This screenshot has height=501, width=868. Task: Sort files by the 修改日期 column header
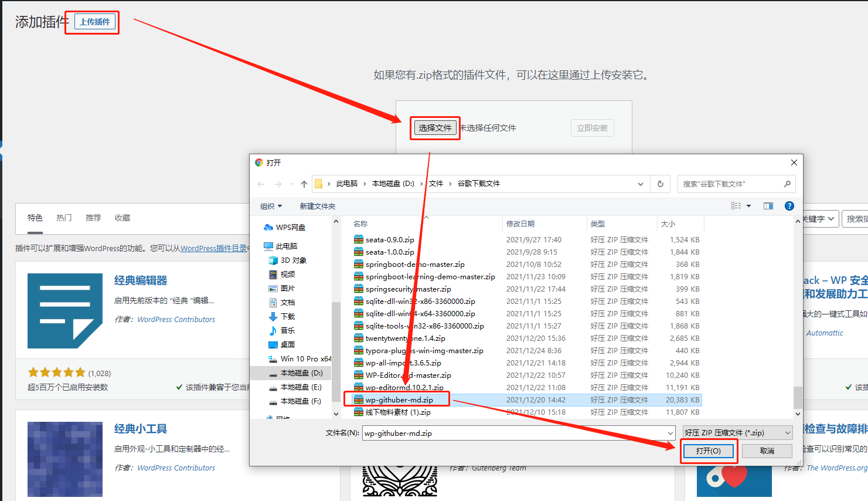pos(544,224)
